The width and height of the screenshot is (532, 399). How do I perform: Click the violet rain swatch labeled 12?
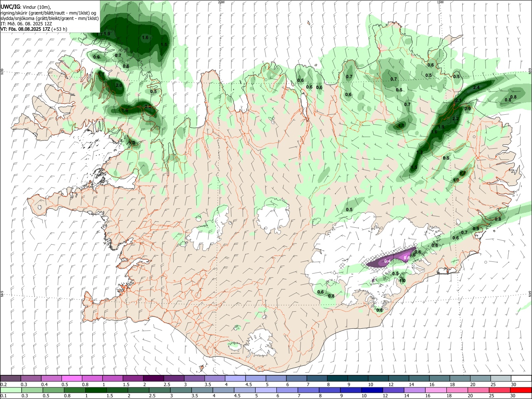click(393, 390)
